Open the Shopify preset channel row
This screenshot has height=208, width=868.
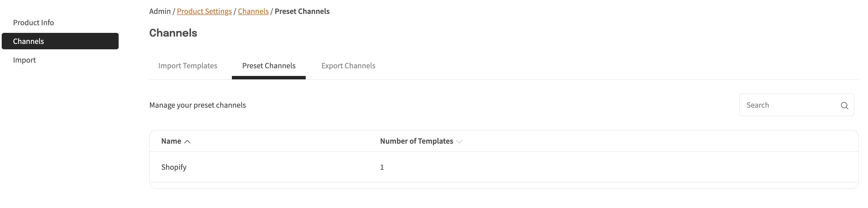(504, 167)
